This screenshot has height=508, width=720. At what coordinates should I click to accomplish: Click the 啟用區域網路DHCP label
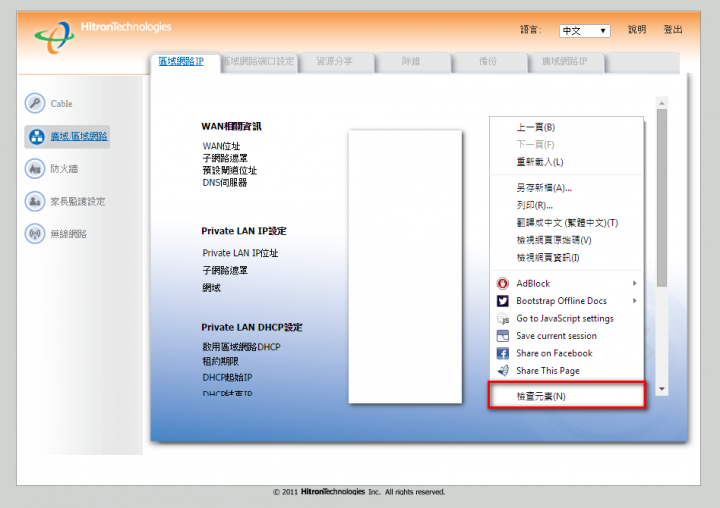pyautogui.click(x=242, y=347)
